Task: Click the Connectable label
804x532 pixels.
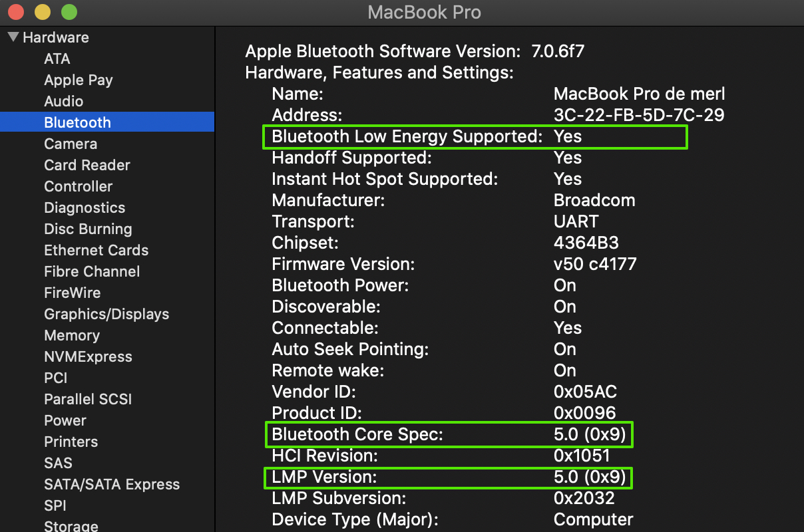Action: 325,328
